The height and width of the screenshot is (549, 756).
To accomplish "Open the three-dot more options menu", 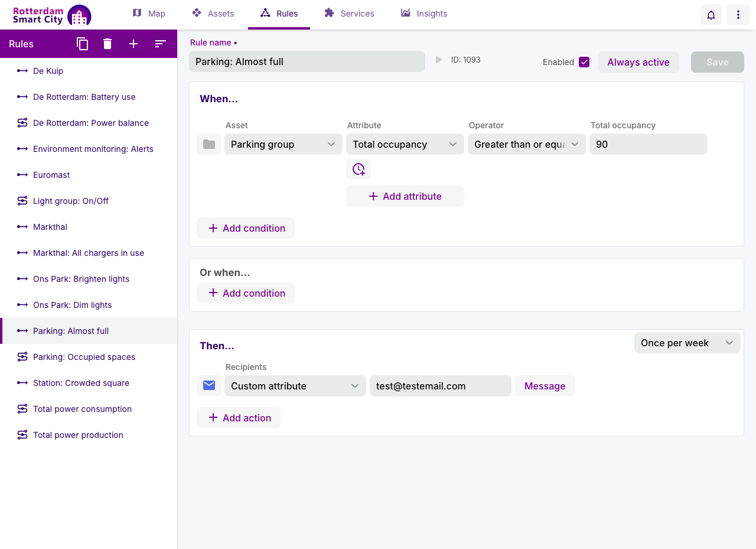I will click(738, 15).
